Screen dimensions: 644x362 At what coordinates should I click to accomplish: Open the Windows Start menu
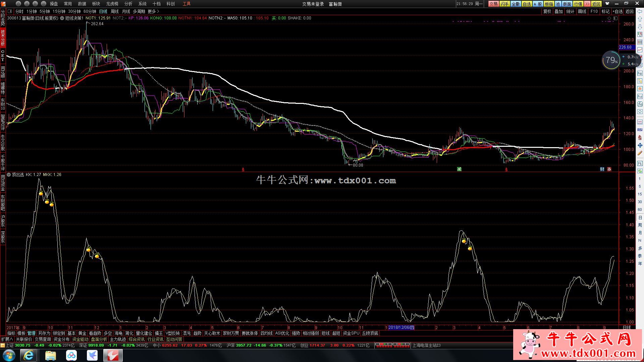[x=9, y=355]
